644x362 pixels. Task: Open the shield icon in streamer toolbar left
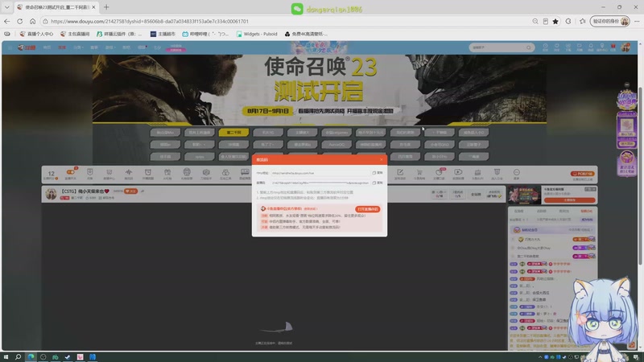pos(90,174)
